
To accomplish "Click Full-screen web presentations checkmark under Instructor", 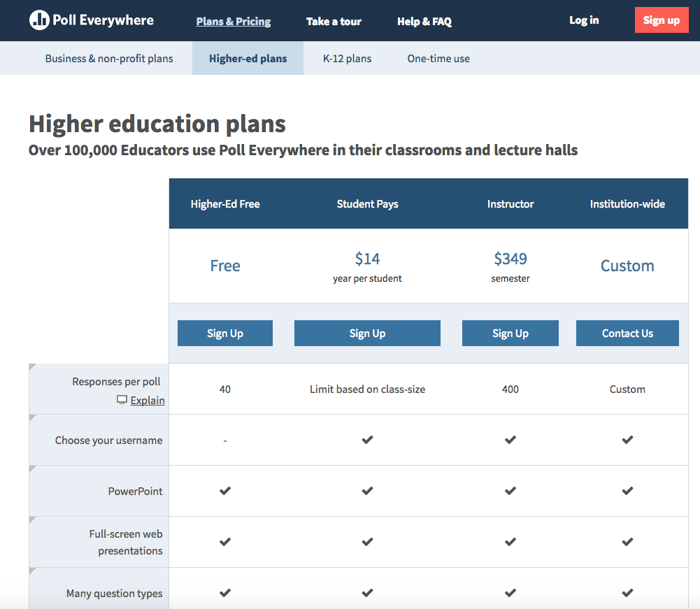I will [510, 542].
